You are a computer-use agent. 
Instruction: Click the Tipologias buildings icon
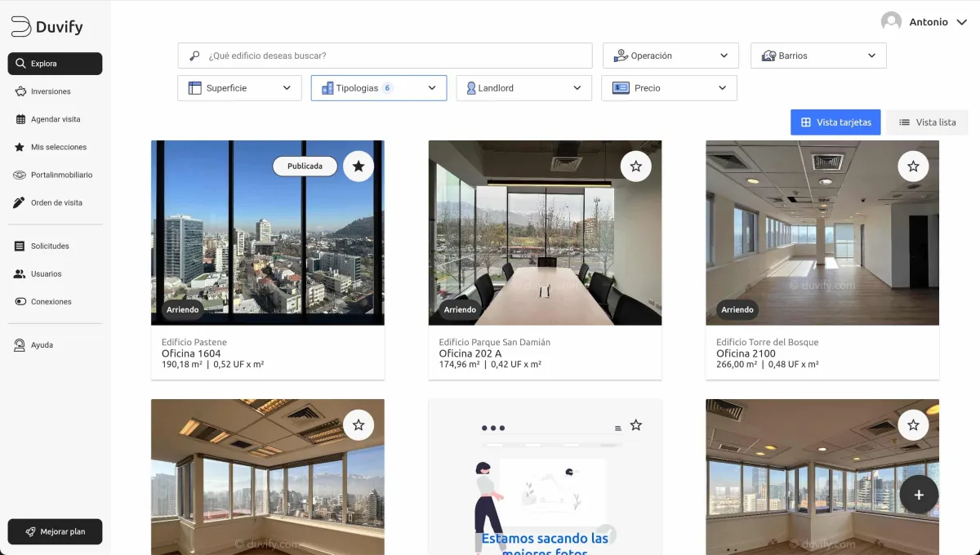(x=327, y=88)
